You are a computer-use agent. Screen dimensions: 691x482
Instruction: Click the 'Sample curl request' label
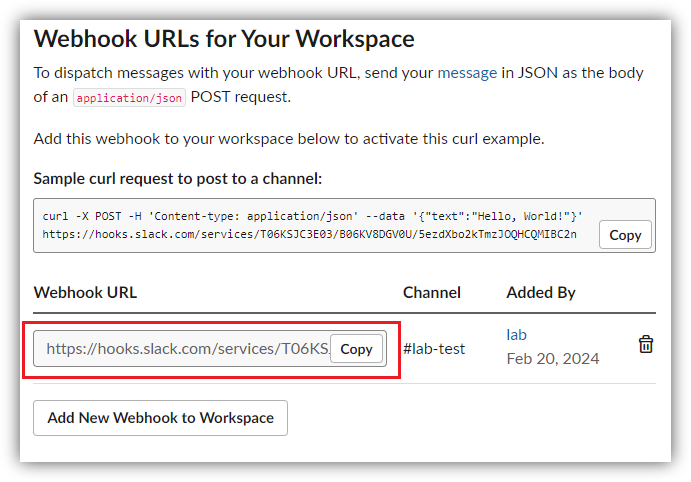tap(178, 179)
